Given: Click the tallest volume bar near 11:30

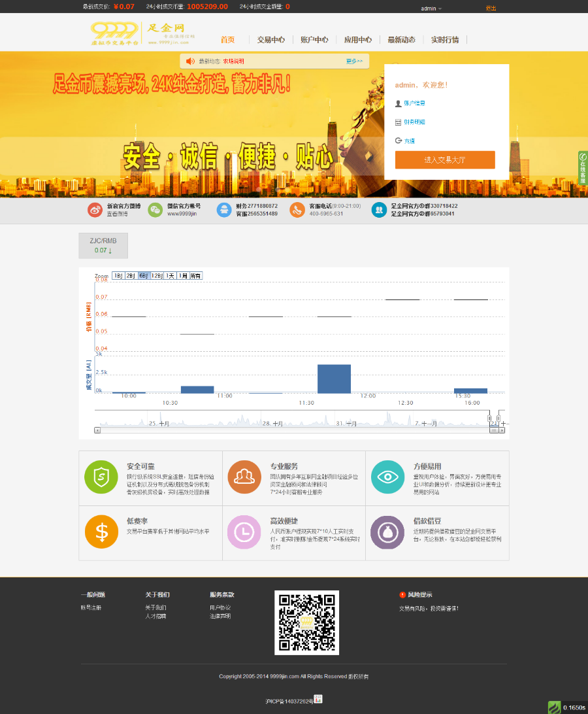Looking at the screenshot, I should (x=334, y=379).
